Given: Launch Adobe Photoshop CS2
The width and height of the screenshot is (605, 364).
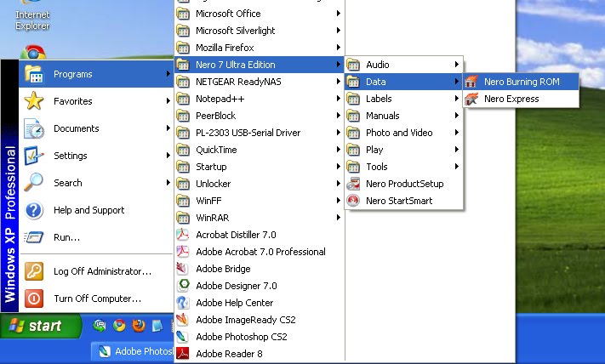Looking at the screenshot, I should (241, 337).
